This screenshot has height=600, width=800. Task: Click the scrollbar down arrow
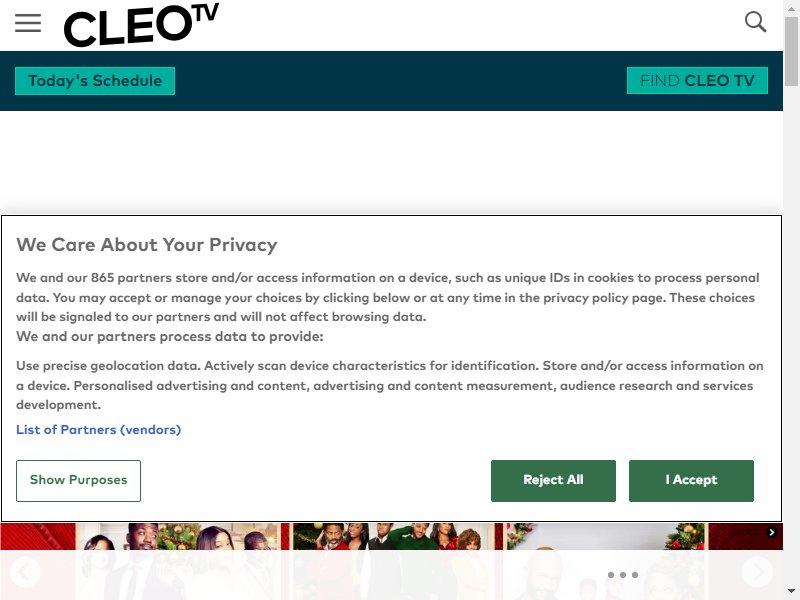point(791,591)
